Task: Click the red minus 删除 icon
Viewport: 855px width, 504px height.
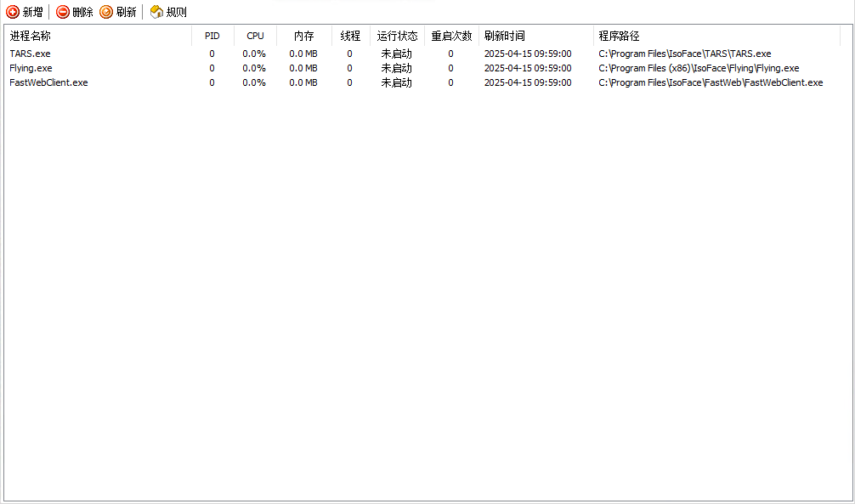Action: point(63,12)
